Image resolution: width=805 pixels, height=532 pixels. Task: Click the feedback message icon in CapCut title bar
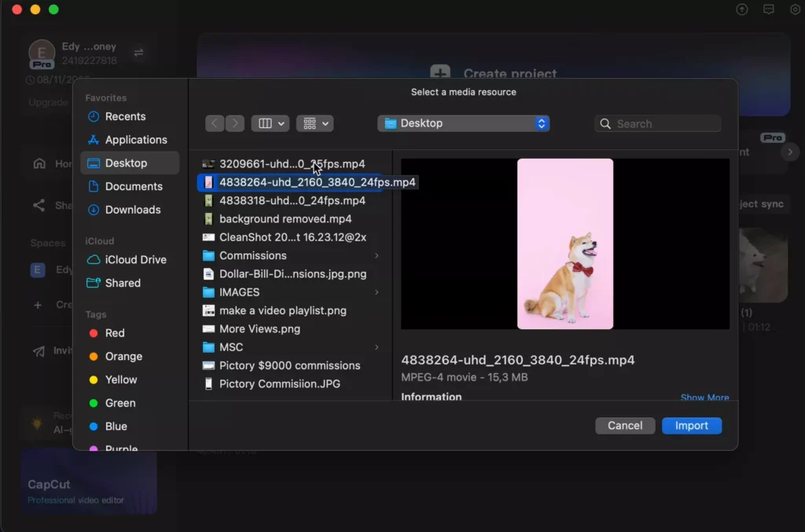click(769, 9)
